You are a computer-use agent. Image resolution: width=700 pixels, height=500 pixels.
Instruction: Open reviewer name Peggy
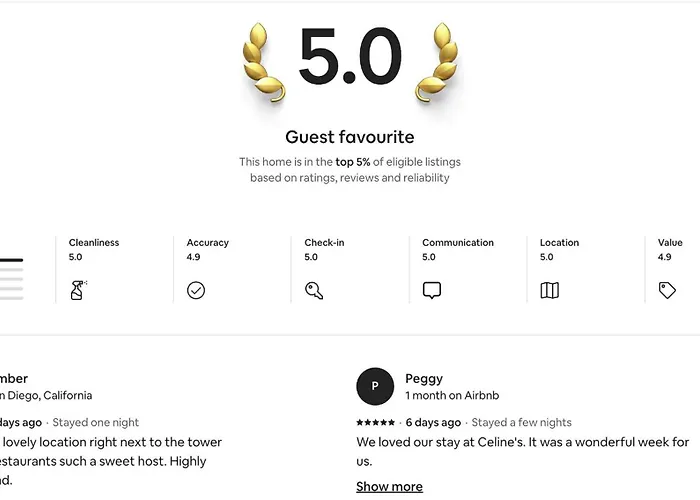click(424, 379)
